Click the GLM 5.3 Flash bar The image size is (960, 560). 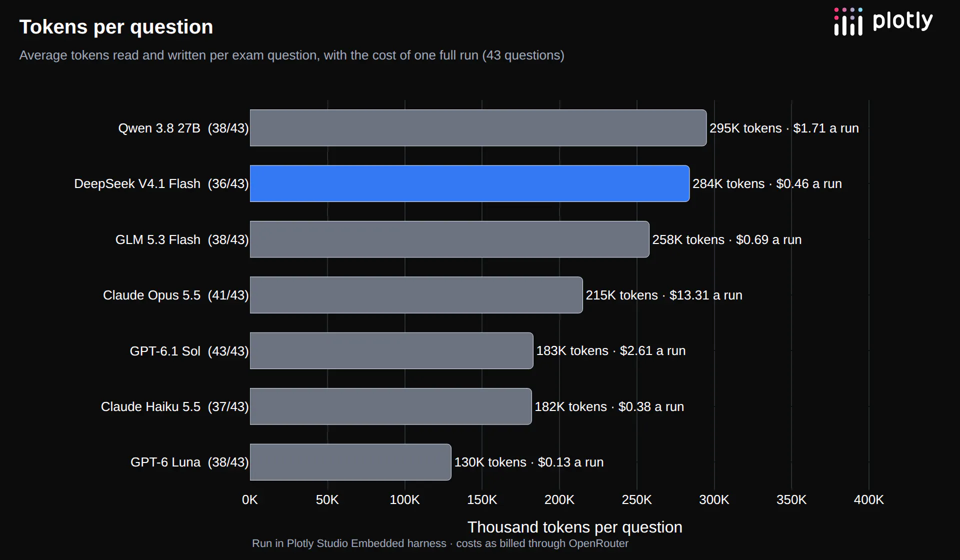click(x=449, y=239)
